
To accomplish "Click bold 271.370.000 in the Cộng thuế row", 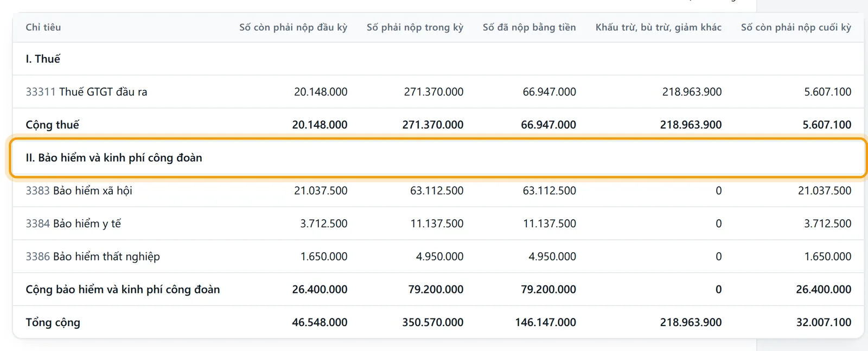I will (433, 125).
